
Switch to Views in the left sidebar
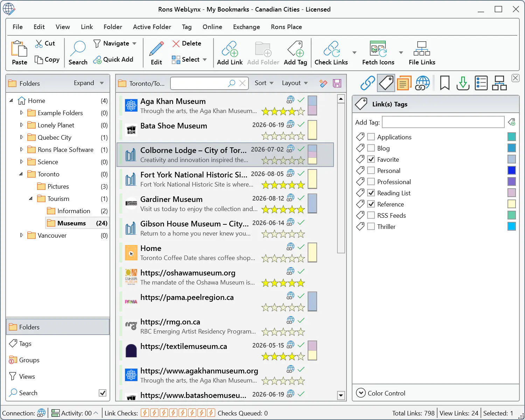click(x=58, y=377)
